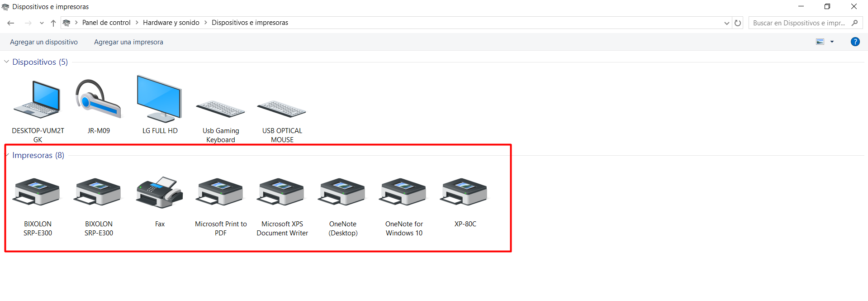
Task: Select the Fax printer icon
Action: point(160,193)
